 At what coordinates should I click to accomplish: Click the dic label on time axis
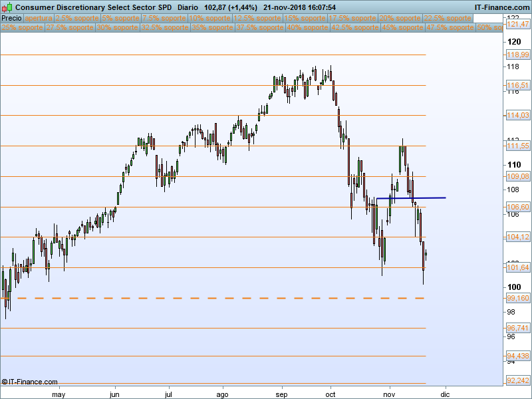coord(445,394)
